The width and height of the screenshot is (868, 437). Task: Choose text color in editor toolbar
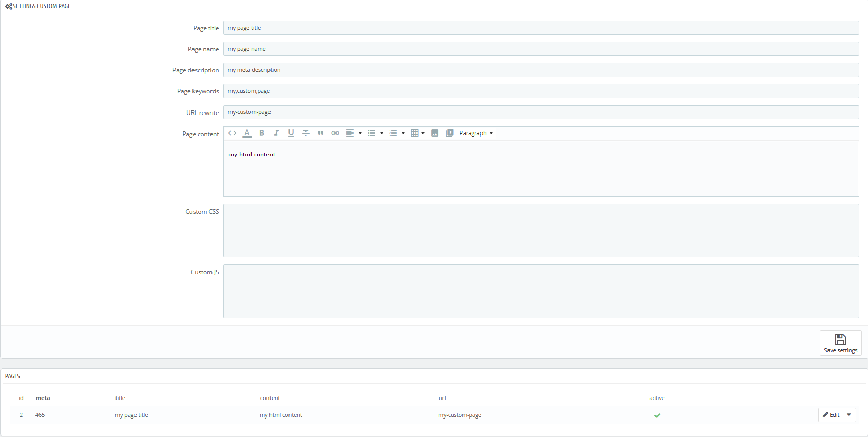(x=247, y=133)
